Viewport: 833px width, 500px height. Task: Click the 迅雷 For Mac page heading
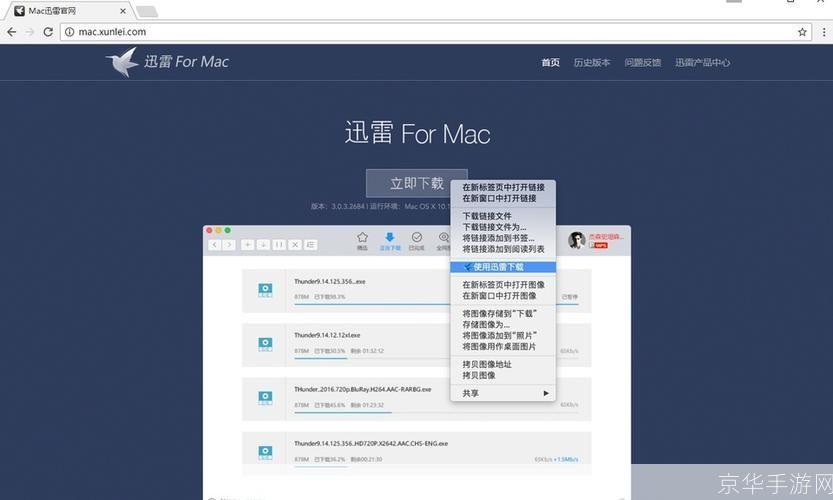[x=418, y=133]
